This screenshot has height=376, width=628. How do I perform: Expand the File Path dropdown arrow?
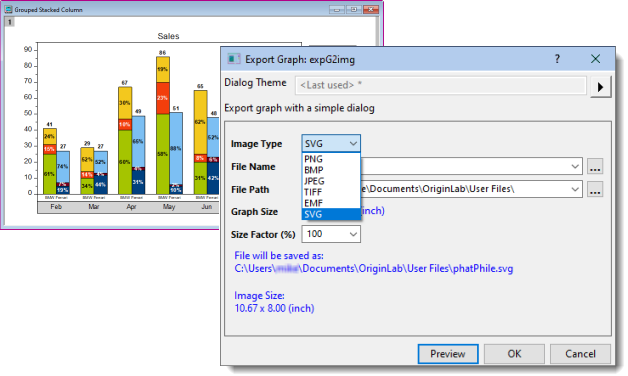tap(575, 189)
